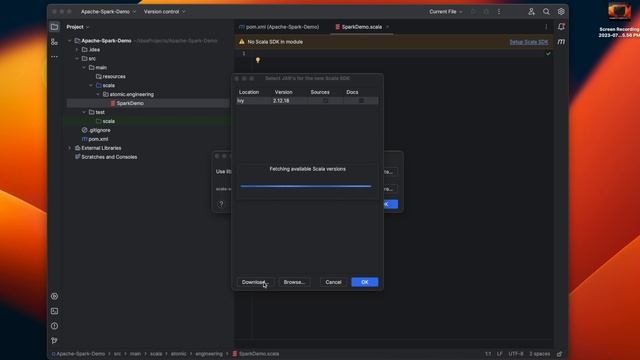This screenshot has height=360, width=640.
Task: Click the help question mark button
Action: coord(221,204)
